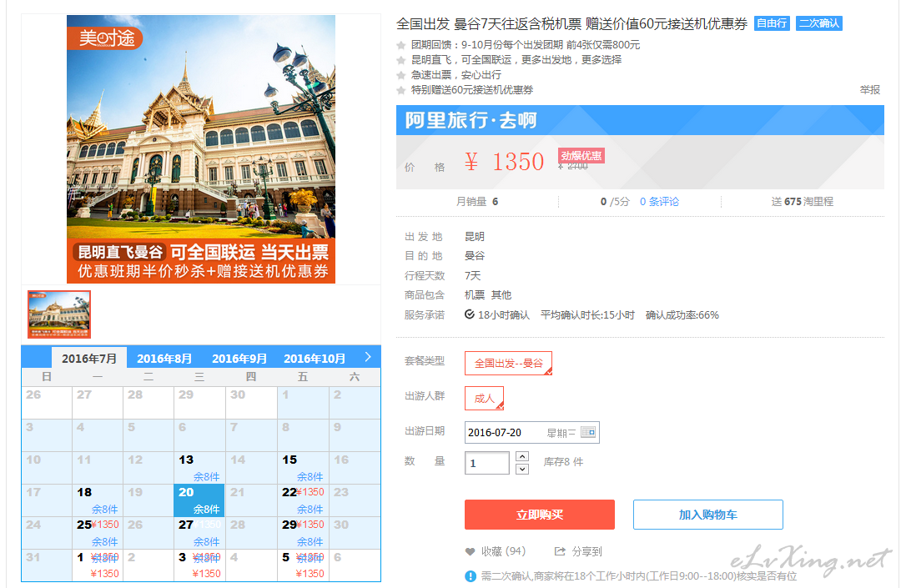Click 举报 report link
The image size is (901, 588).
869,89
